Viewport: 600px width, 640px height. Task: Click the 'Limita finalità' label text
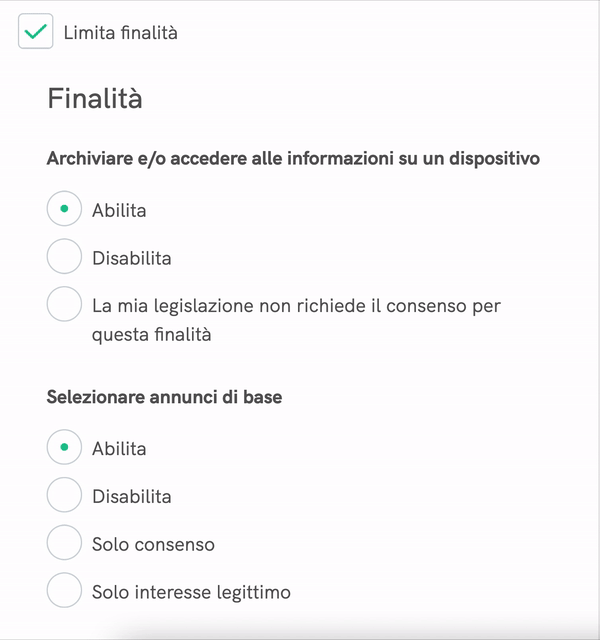(x=120, y=33)
